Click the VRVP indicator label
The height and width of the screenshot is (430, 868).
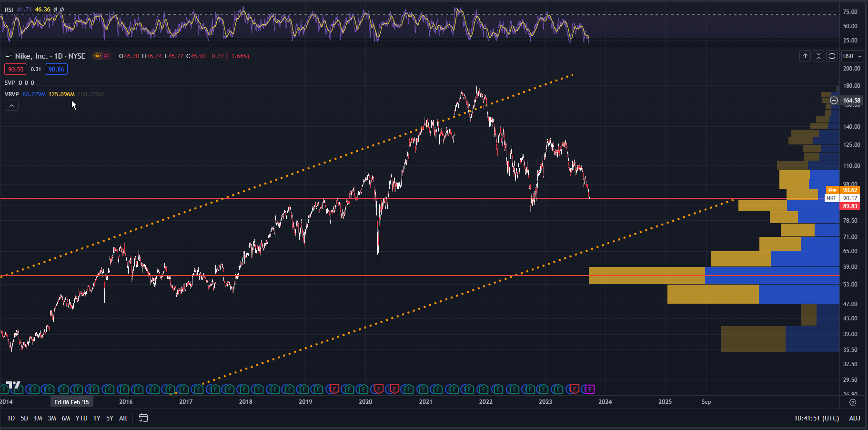tap(11, 94)
